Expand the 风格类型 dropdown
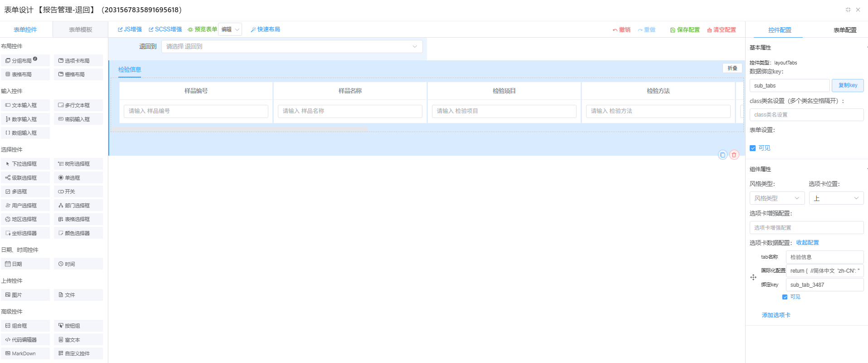The width and height of the screenshot is (868, 363). pos(777,198)
